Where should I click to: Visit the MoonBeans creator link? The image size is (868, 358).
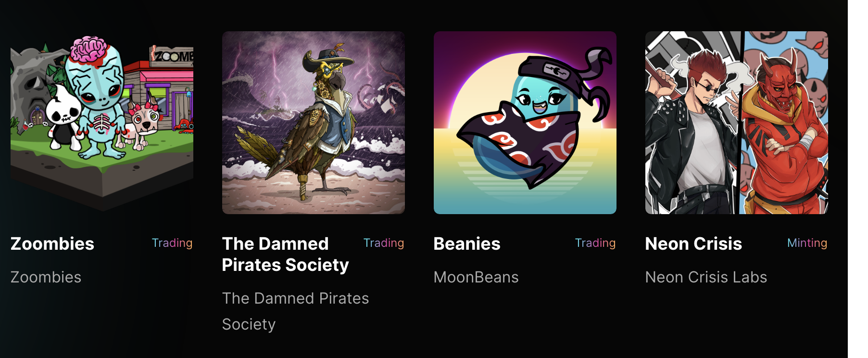pos(476,277)
